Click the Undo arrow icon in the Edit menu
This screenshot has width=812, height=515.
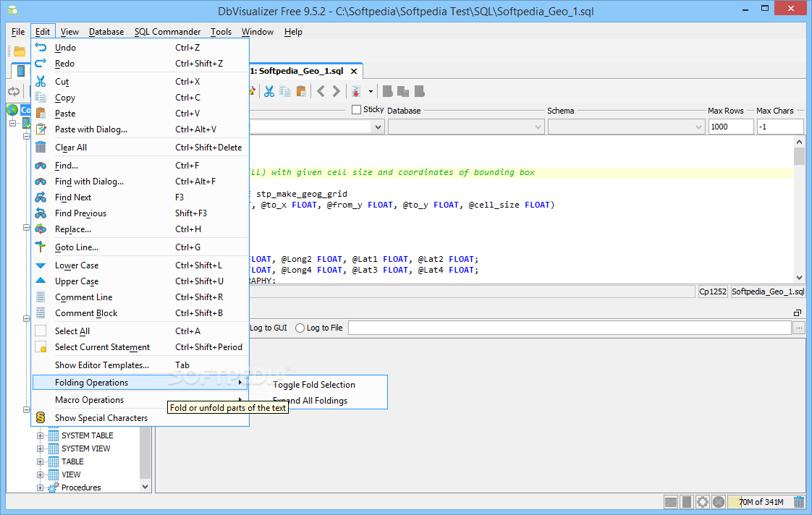point(41,47)
